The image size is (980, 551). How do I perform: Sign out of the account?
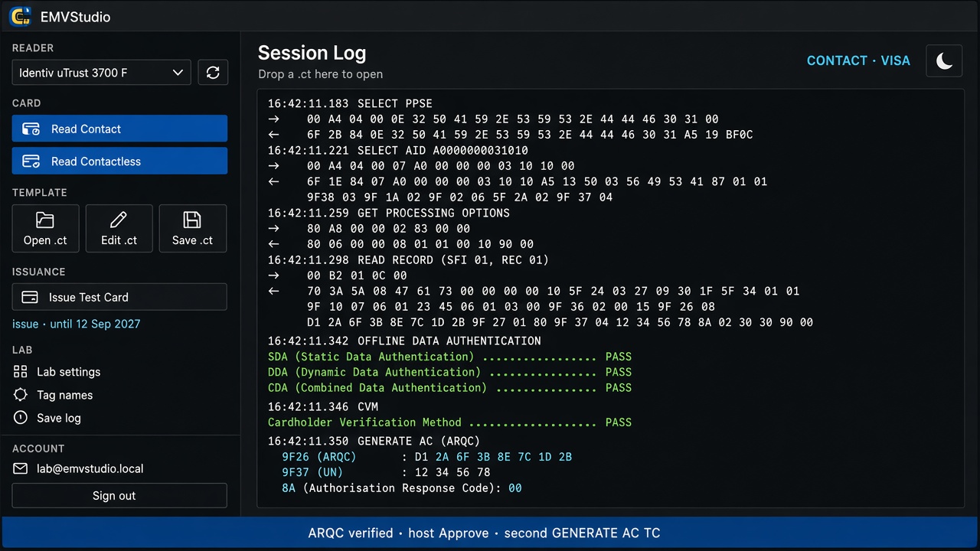point(119,495)
